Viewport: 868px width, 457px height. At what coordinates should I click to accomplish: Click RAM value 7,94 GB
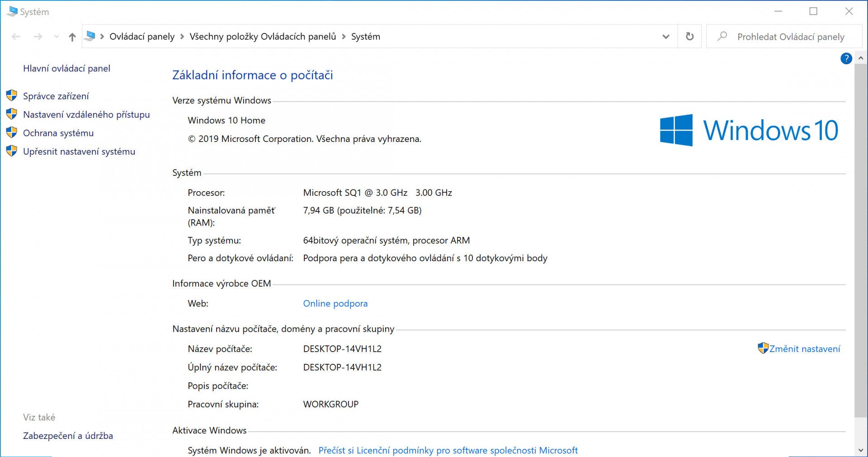[x=318, y=210]
